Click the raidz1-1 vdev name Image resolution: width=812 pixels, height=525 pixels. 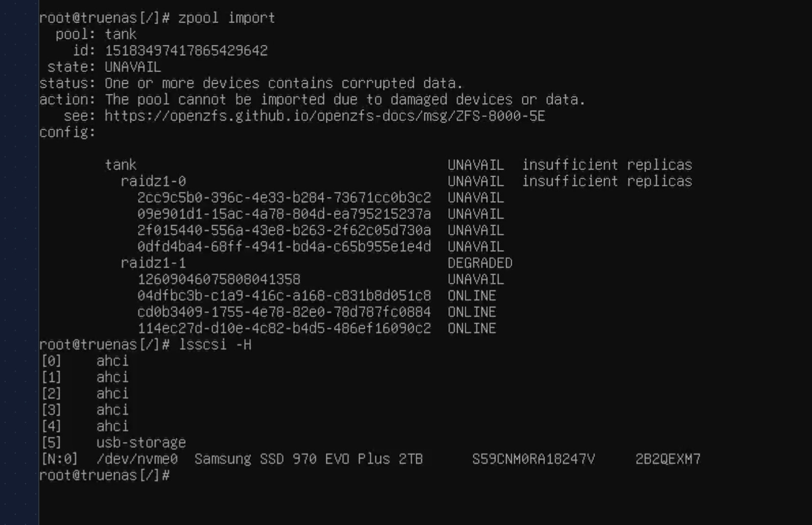click(x=153, y=263)
